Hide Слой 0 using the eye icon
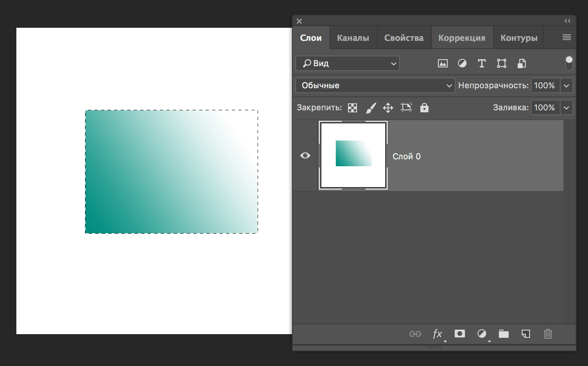The image size is (588, 366). pyautogui.click(x=305, y=156)
